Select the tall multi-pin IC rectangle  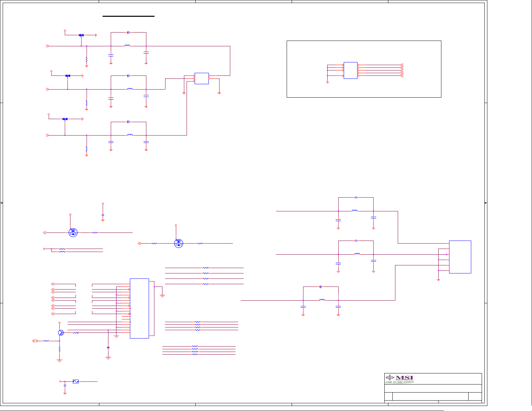[139, 308]
